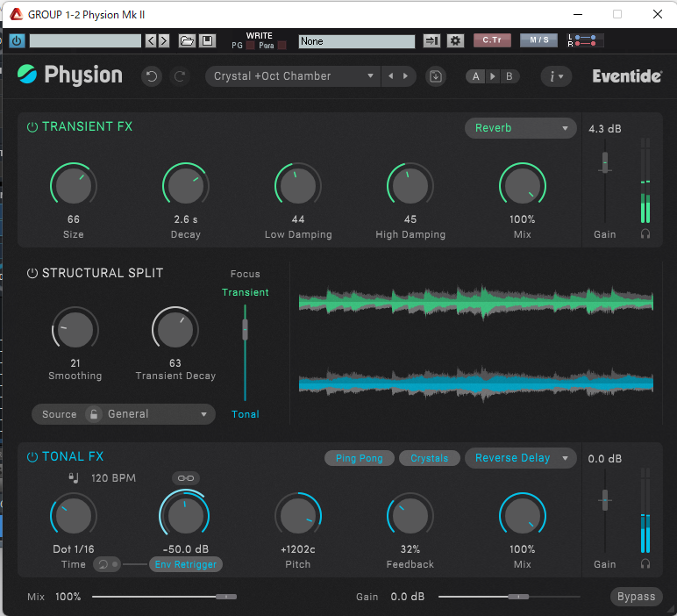Solo the Tonal channel headphone icon
This screenshot has width=677, height=616.
pyautogui.click(x=645, y=563)
